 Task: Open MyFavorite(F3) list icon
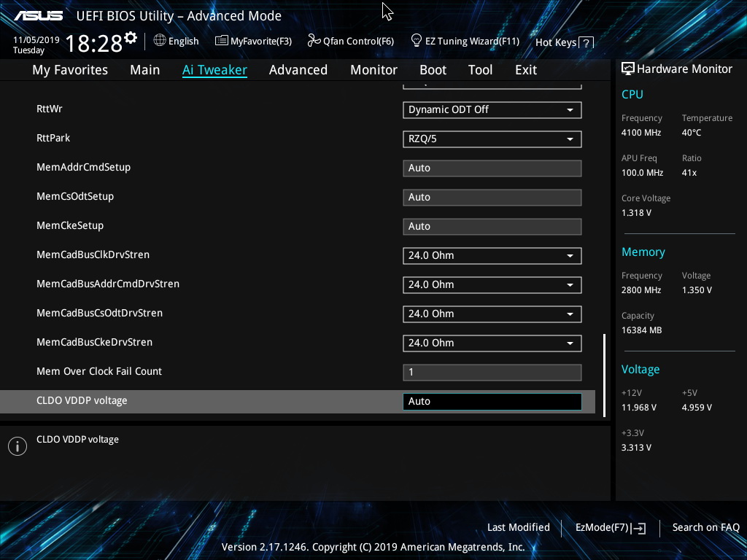click(x=221, y=41)
